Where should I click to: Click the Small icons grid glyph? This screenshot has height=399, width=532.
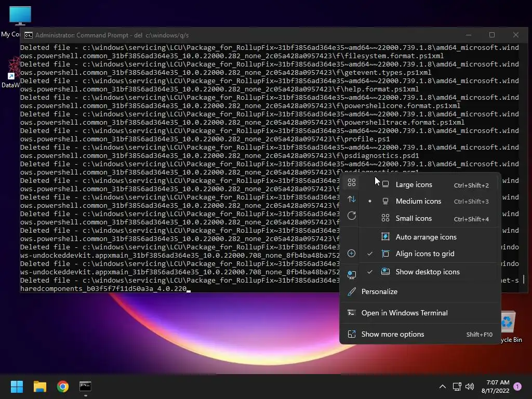coord(385,218)
